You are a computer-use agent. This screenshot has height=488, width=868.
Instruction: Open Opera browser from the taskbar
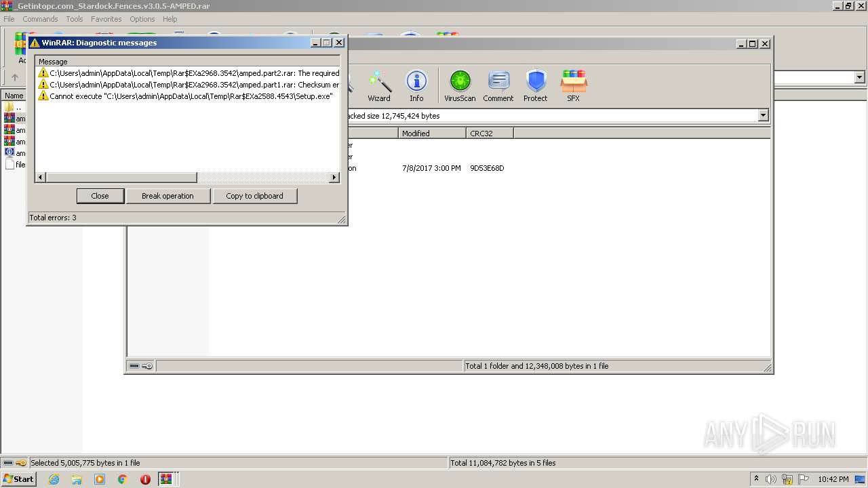145,479
